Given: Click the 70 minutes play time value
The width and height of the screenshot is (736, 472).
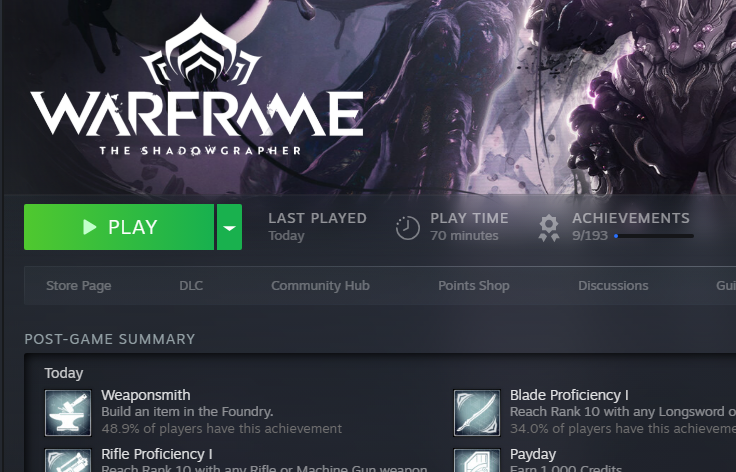Looking at the screenshot, I should 464,236.
